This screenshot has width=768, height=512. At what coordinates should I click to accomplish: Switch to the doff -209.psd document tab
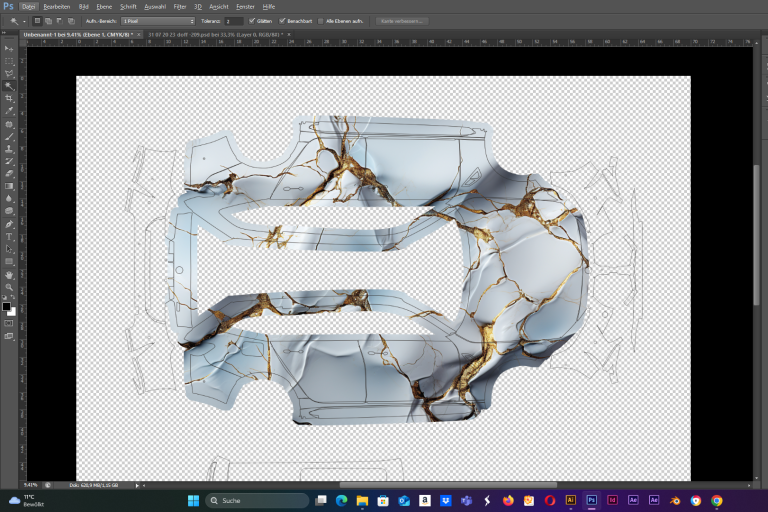216,35
